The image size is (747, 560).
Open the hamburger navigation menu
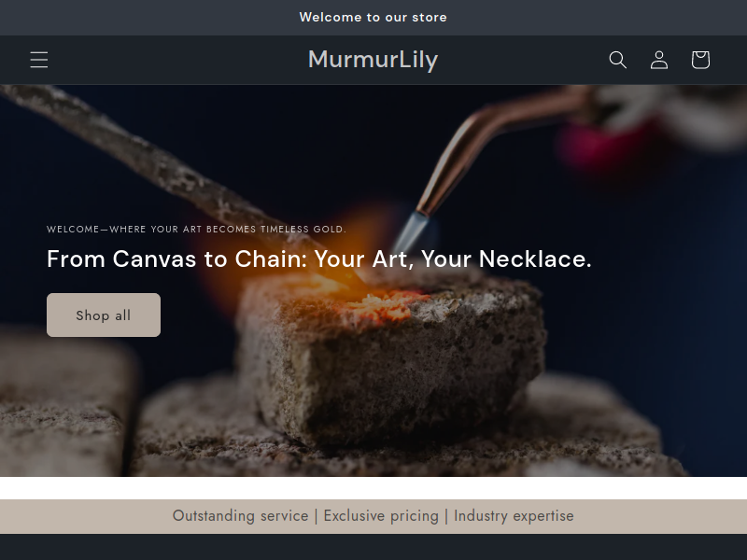[39, 60]
